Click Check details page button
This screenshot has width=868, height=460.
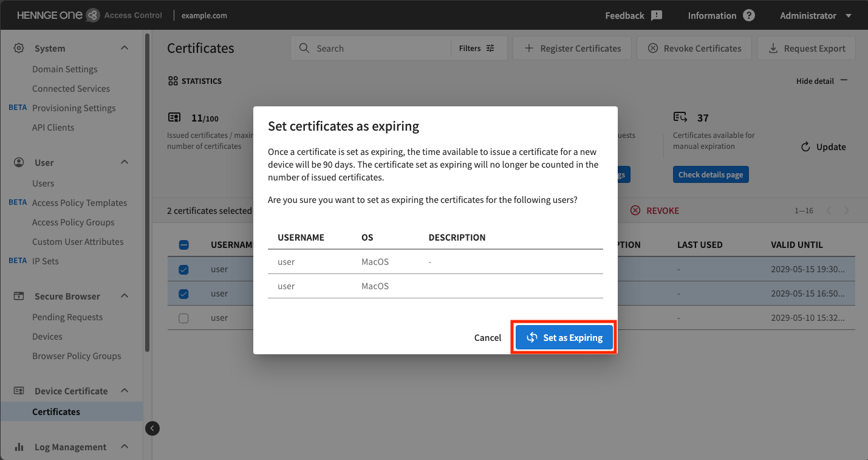pos(711,174)
